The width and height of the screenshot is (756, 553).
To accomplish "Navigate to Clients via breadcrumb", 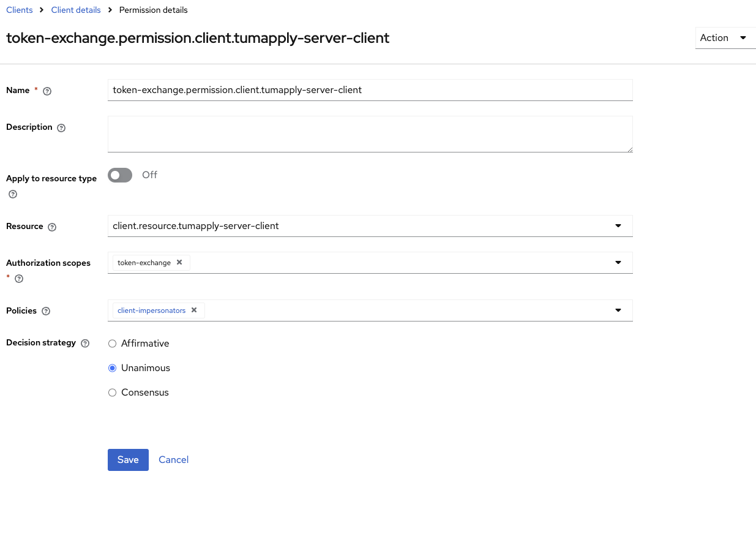I will click(x=19, y=10).
